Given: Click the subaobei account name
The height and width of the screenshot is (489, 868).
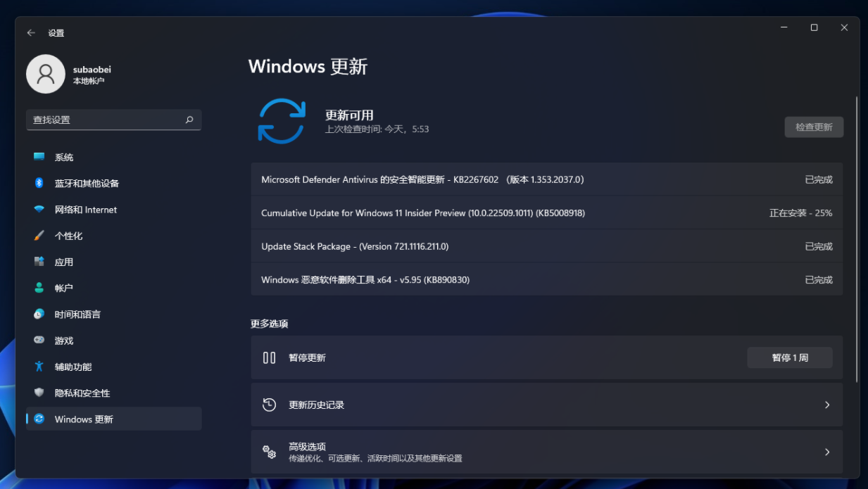Looking at the screenshot, I should point(92,70).
